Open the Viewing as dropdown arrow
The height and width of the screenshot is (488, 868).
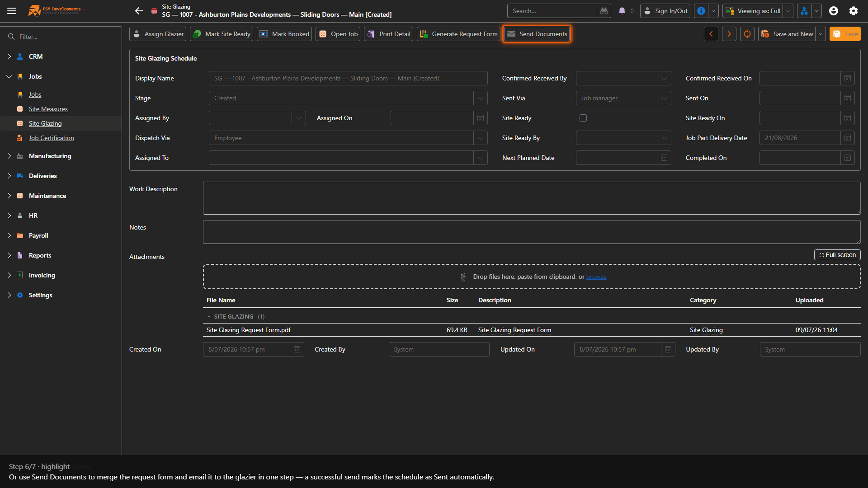[788, 11]
